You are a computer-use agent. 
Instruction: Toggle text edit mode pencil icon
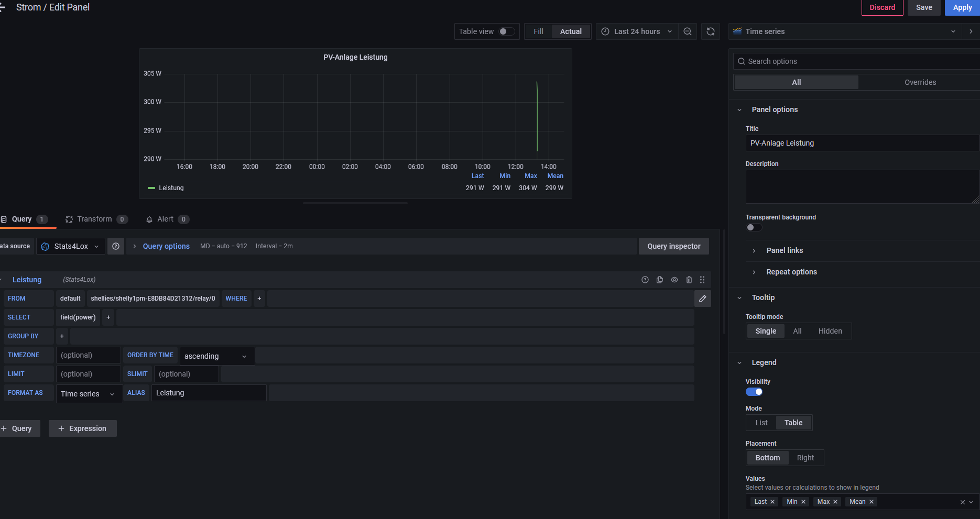(x=702, y=299)
